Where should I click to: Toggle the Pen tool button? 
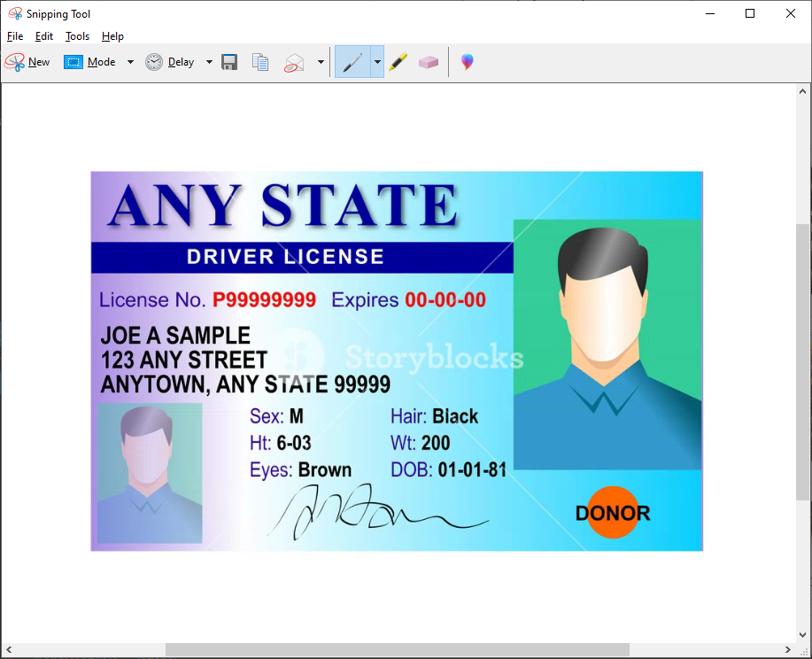(352, 62)
